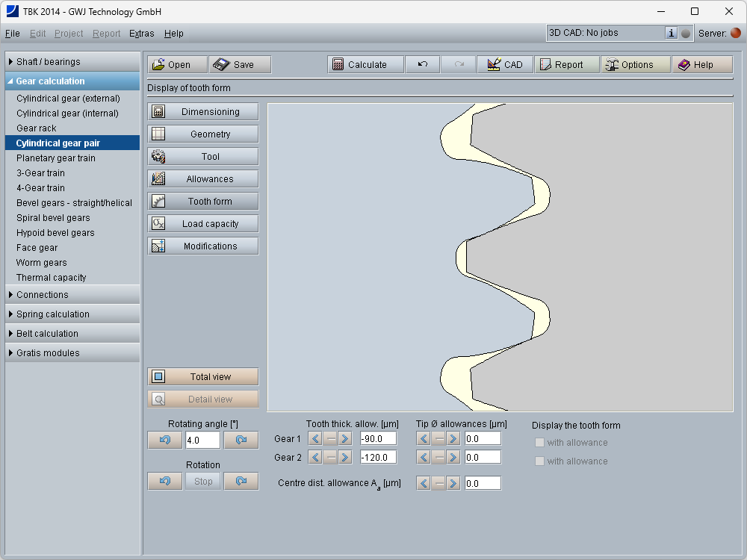
Task: Click the Rotating angle input field
Action: coord(202,441)
